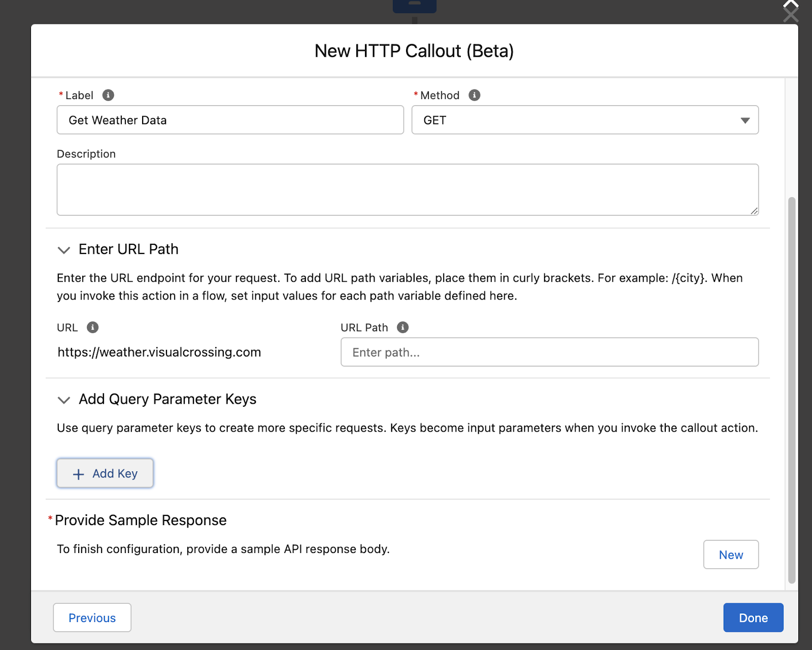
Task: Click the dialog's vertical scrollbar
Action: coord(791,390)
